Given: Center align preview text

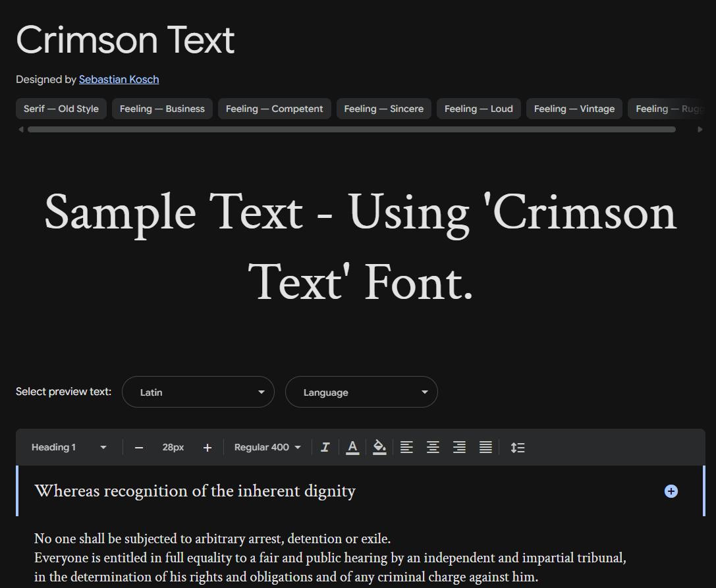Looking at the screenshot, I should [x=433, y=447].
